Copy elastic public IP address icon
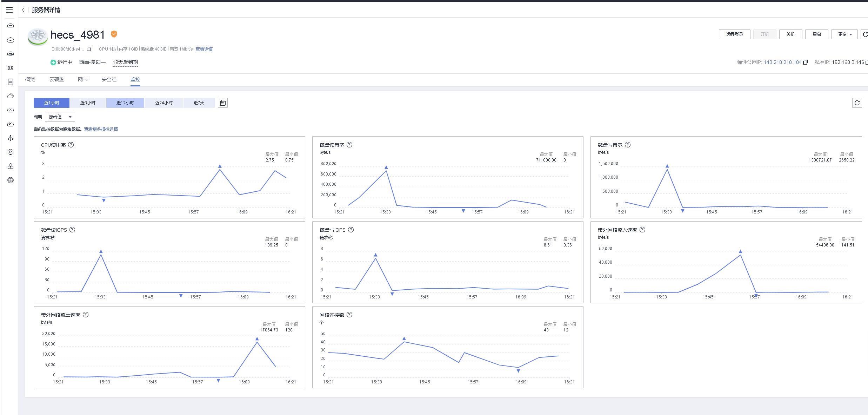 pyautogui.click(x=806, y=62)
